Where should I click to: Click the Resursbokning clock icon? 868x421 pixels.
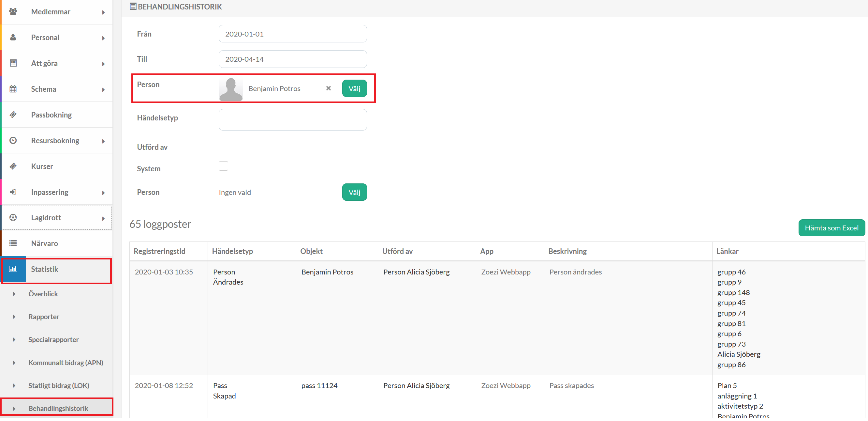pyautogui.click(x=13, y=141)
